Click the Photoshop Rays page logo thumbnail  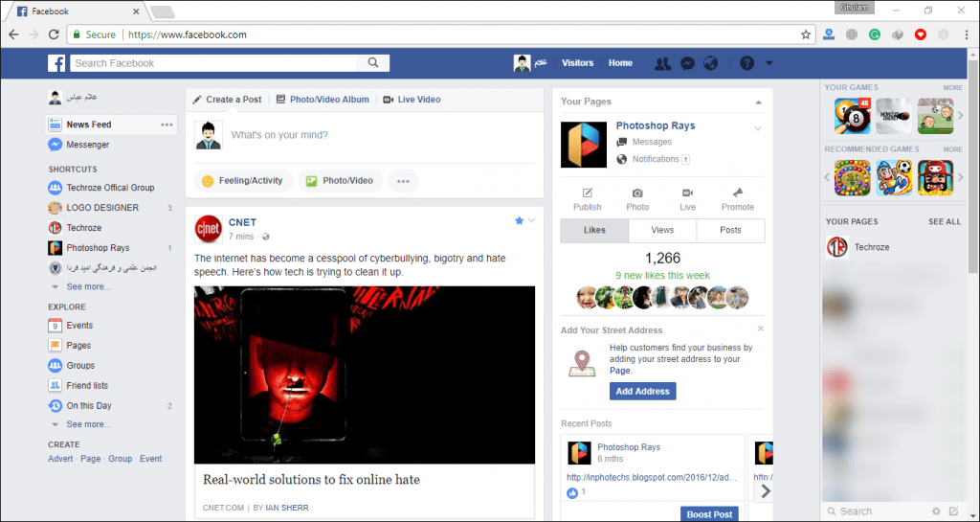tap(584, 145)
